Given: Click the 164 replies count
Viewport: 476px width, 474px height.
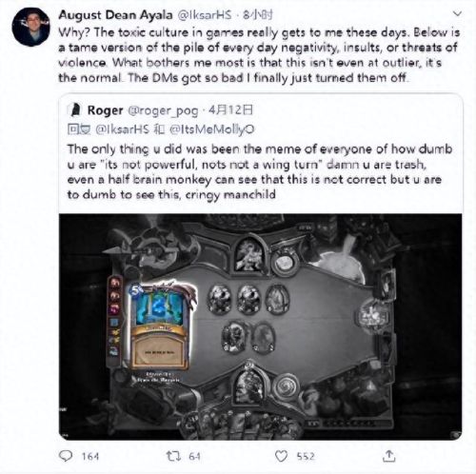Looking at the screenshot, I should click(90, 457).
